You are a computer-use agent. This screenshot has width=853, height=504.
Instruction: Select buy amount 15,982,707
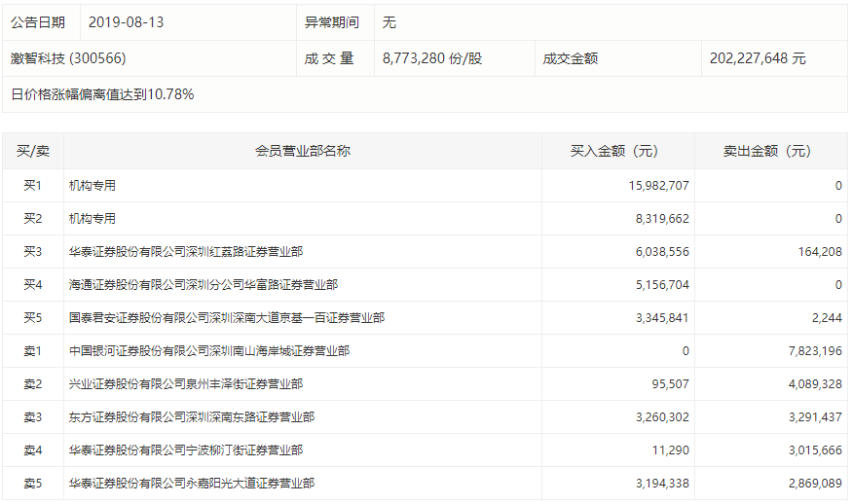659,186
